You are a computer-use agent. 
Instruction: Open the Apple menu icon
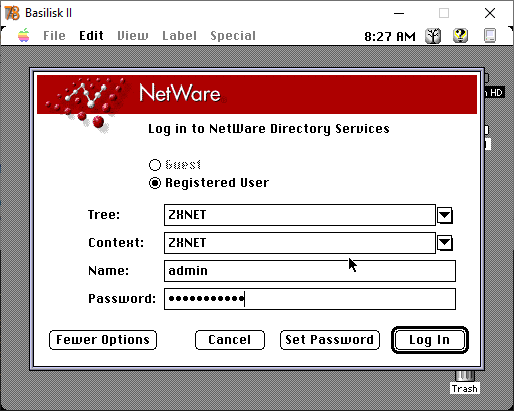(24, 35)
